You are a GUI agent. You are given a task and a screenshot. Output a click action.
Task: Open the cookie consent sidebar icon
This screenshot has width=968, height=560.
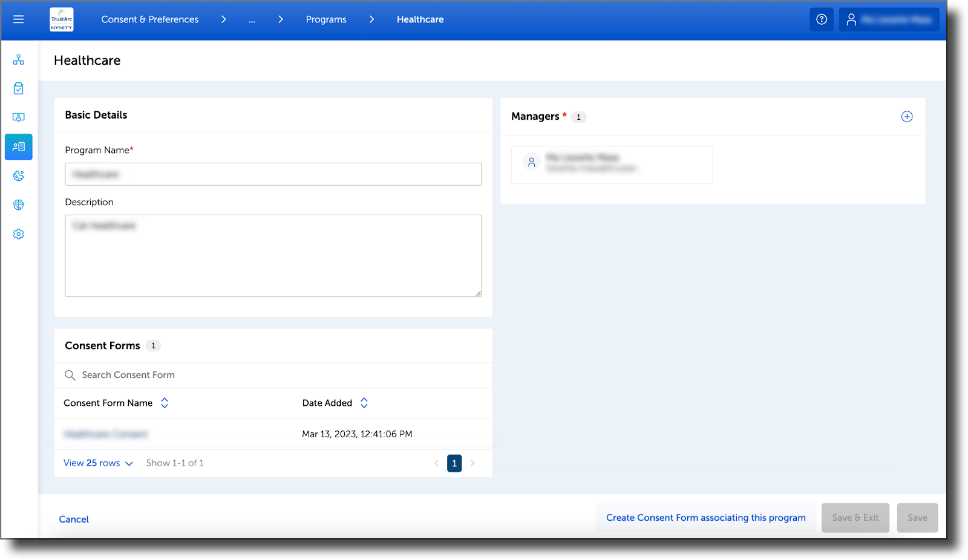point(18,175)
